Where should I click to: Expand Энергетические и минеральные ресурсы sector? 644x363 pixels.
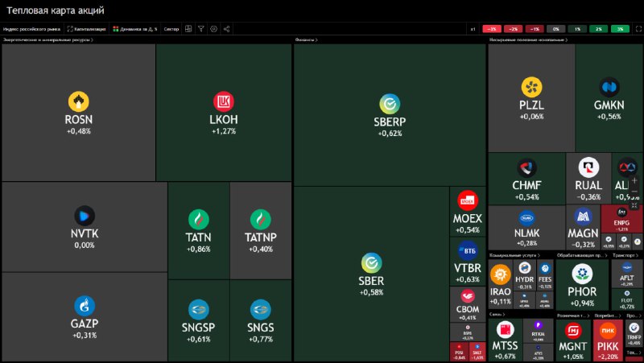[x=48, y=39]
